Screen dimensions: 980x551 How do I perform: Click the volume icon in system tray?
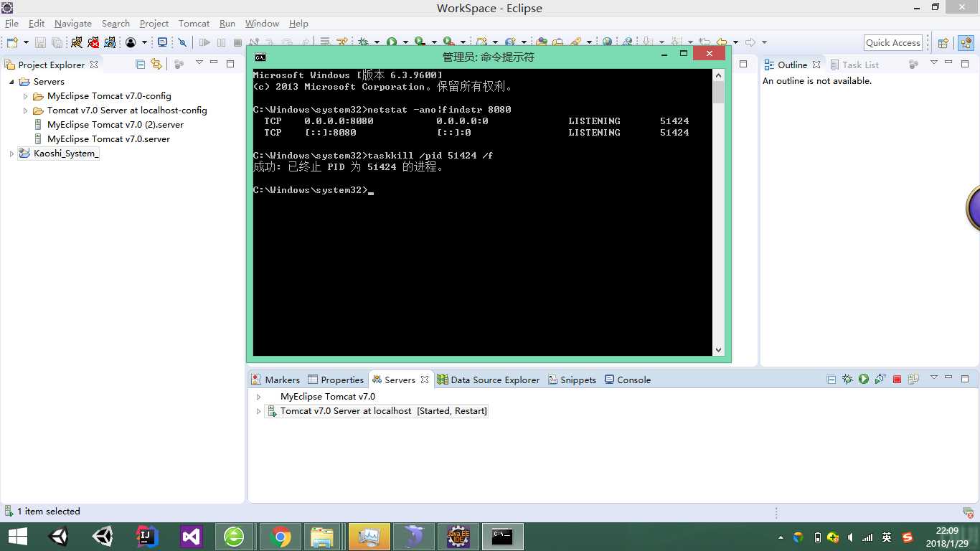(850, 537)
